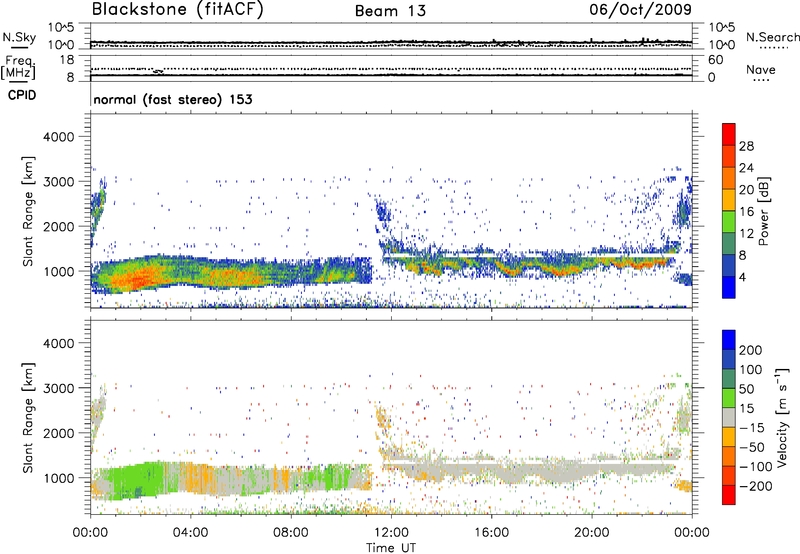Click the Velocity [m s-1] colorbar label
Viewport: 800px width, 554px height.
(x=781, y=417)
